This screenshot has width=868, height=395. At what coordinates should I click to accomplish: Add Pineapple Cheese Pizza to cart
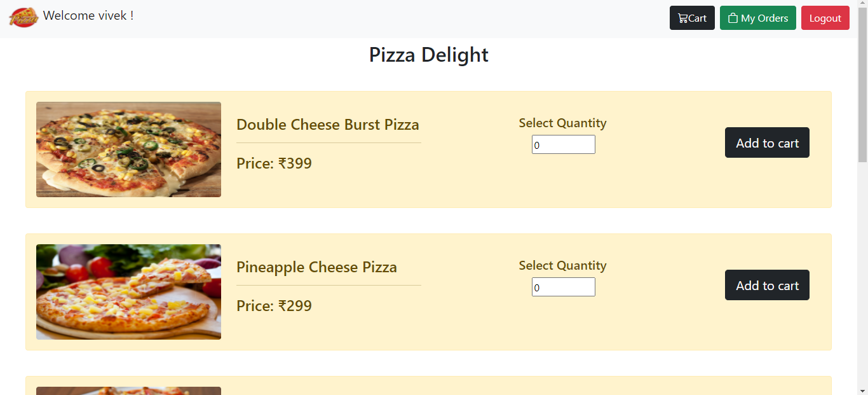tap(767, 285)
